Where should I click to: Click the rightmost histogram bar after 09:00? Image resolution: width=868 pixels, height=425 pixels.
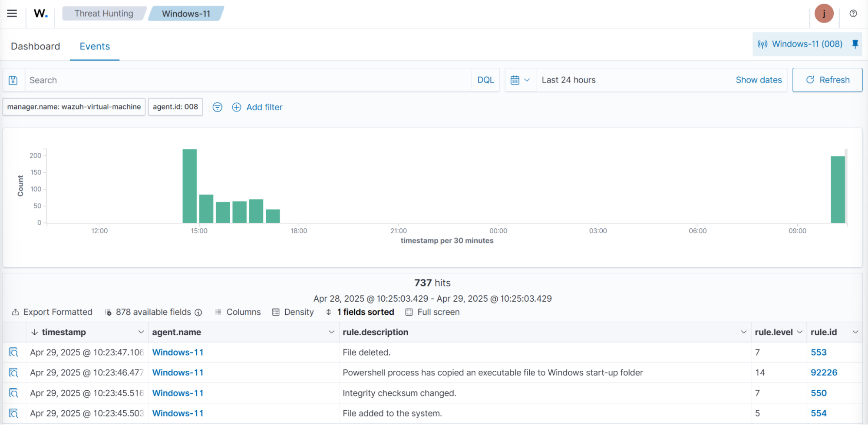838,190
